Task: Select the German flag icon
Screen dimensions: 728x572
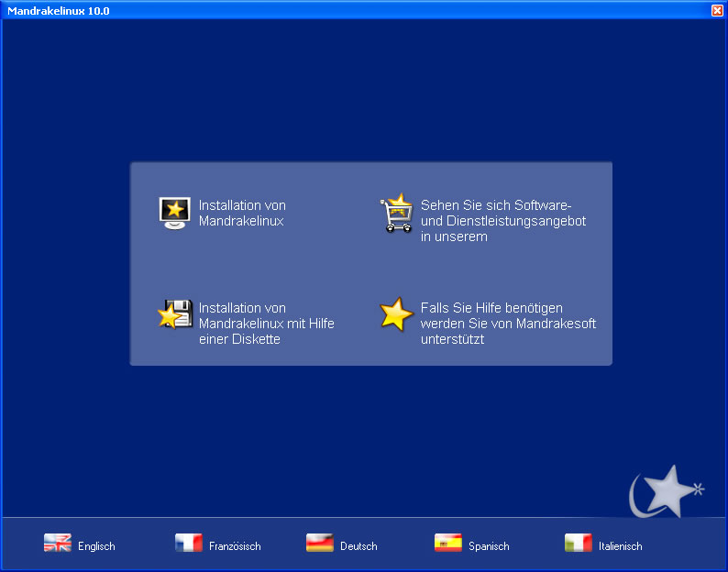Action: [x=320, y=543]
